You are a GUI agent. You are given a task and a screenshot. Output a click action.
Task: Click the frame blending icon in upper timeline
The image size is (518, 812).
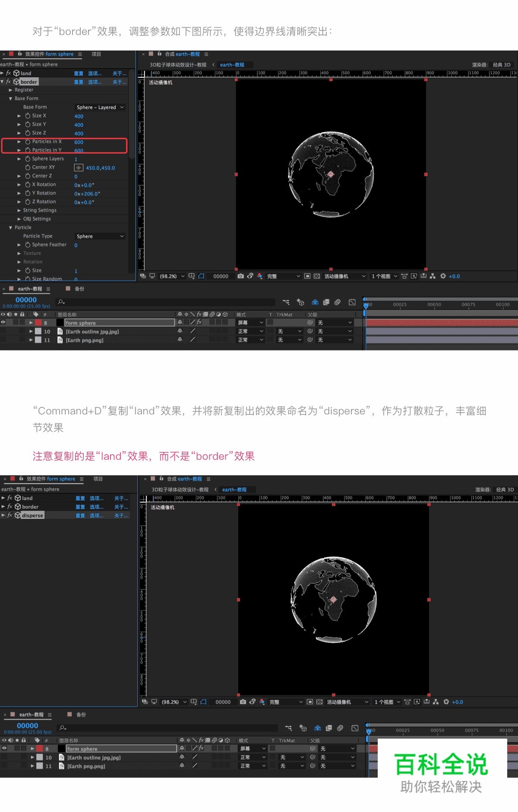pyautogui.click(x=326, y=302)
